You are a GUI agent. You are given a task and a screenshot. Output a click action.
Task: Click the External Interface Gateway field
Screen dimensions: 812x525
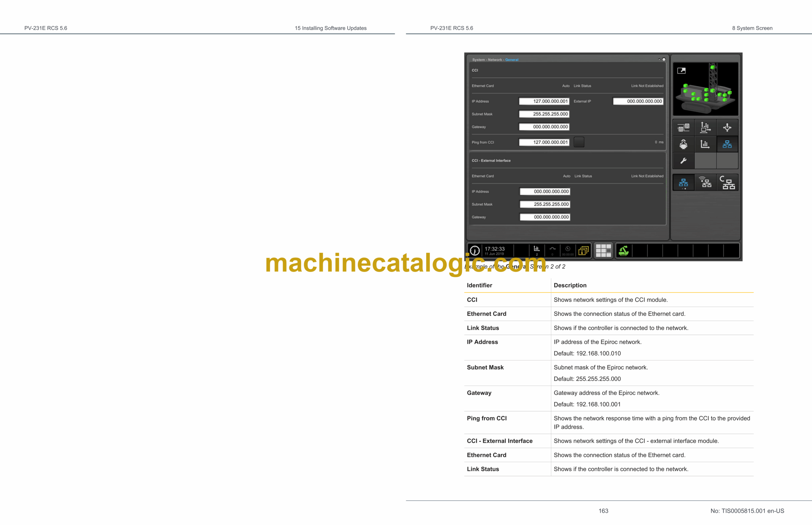click(545, 217)
